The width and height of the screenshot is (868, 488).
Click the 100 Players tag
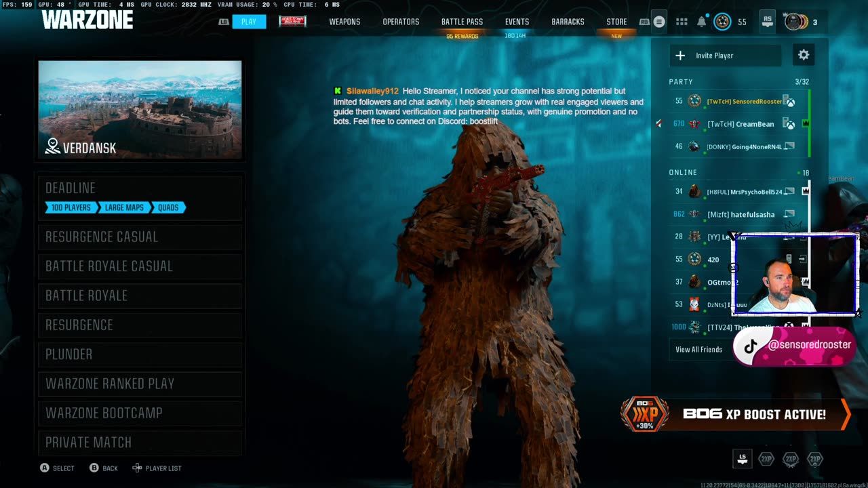(x=71, y=207)
